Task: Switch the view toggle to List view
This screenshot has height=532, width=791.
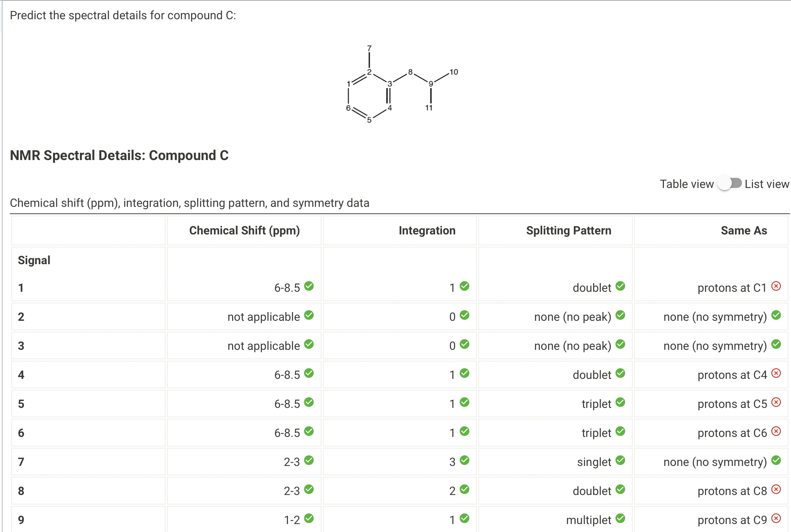Action: point(729,184)
